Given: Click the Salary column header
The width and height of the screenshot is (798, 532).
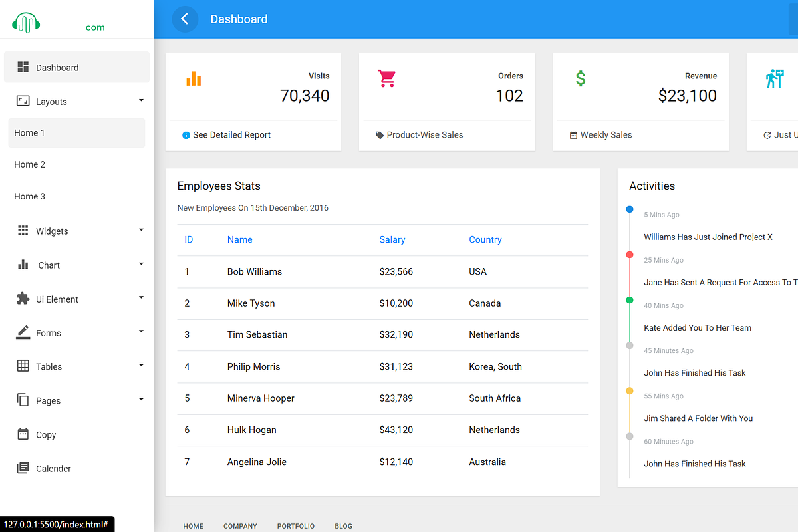Looking at the screenshot, I should pos(392,239).
